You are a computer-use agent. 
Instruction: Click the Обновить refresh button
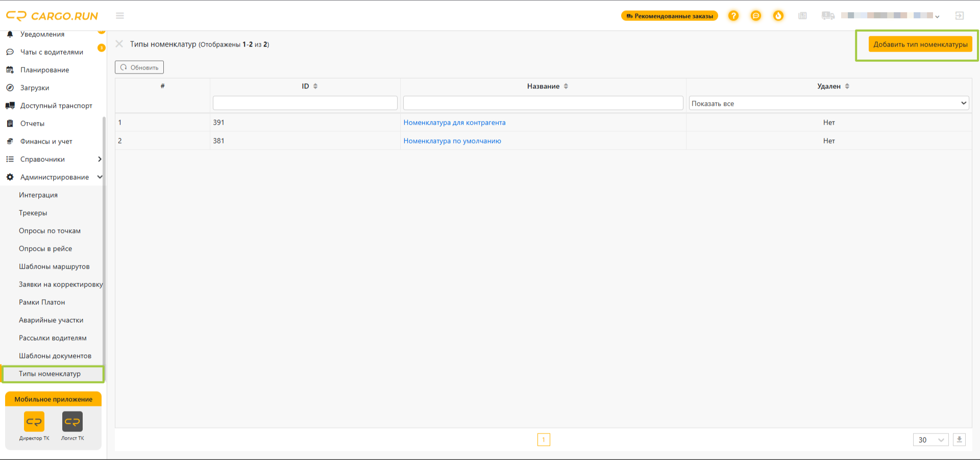tap(139, 67)
